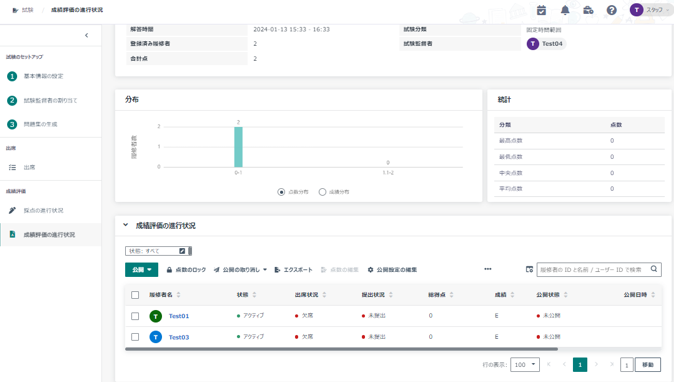This screenshot has width=674, height=382.
Task: Click 点数のロック lock button
Action: coord(187,270)
